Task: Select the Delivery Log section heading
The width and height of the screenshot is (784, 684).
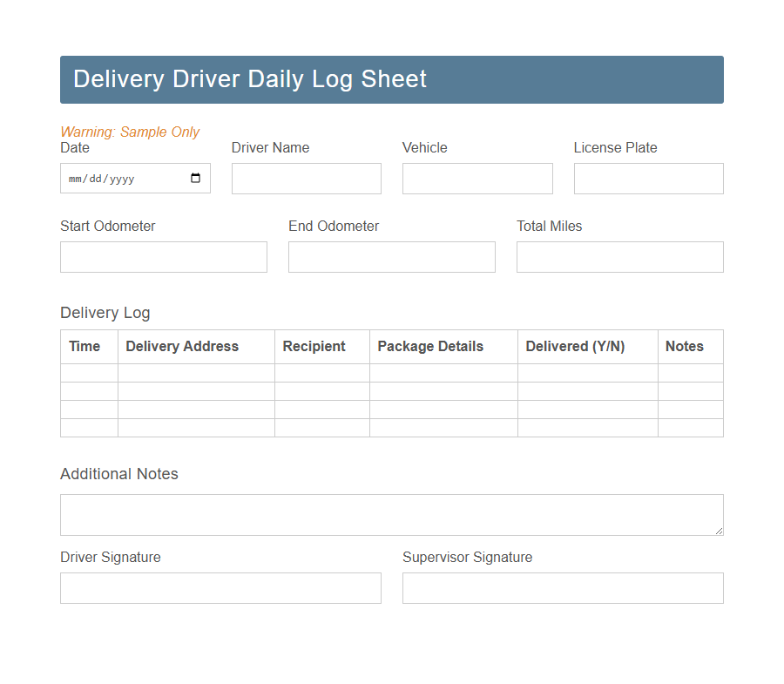Action: [105, 313]
